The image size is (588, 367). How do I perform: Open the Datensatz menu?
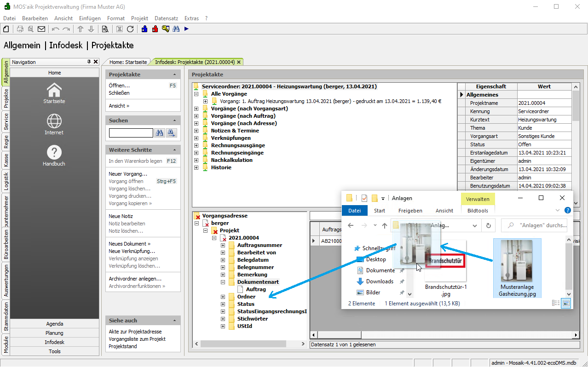click(166, 18)
